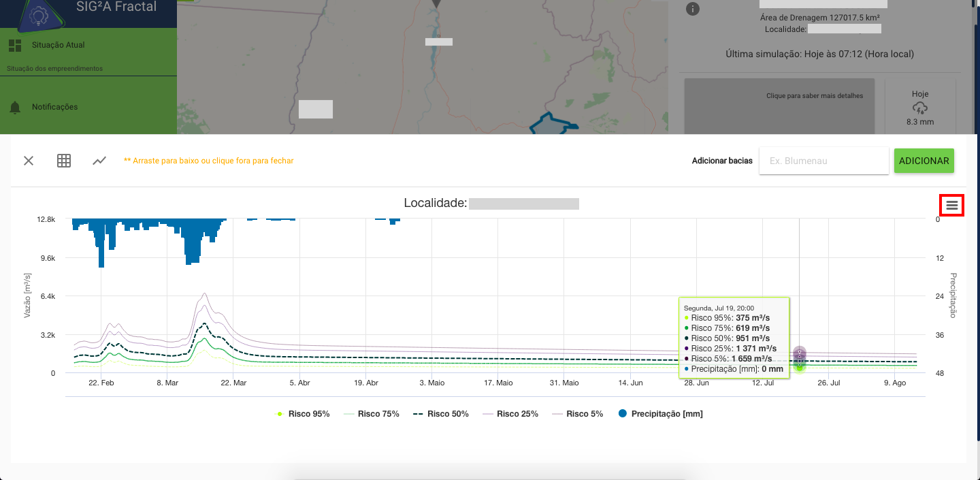The image size is (980, 480).
Task: Open Notificações menu item
Action: [x=54, y=108]
